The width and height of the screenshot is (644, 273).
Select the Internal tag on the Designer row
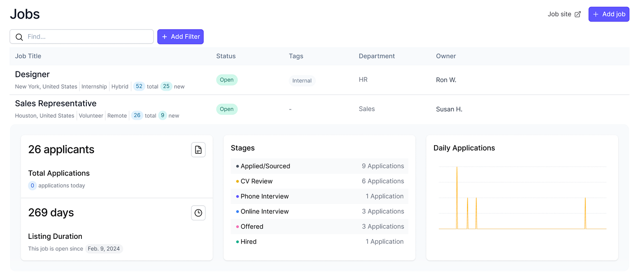(x=302, y=81)
